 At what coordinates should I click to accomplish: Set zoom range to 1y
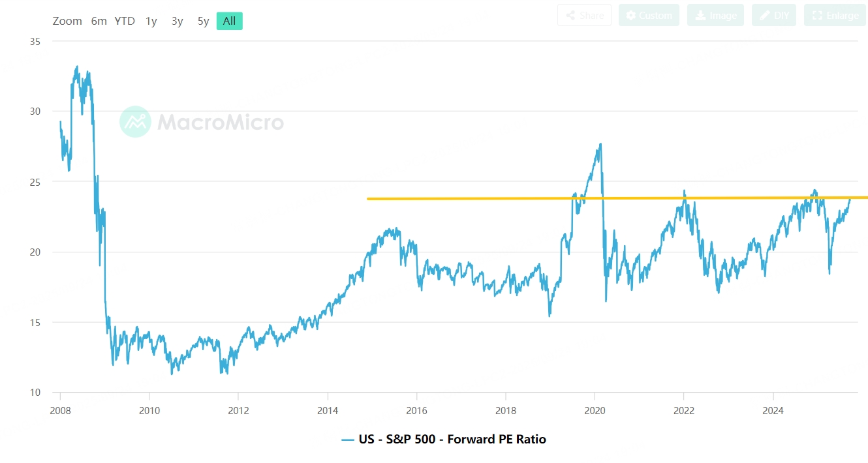151,21
